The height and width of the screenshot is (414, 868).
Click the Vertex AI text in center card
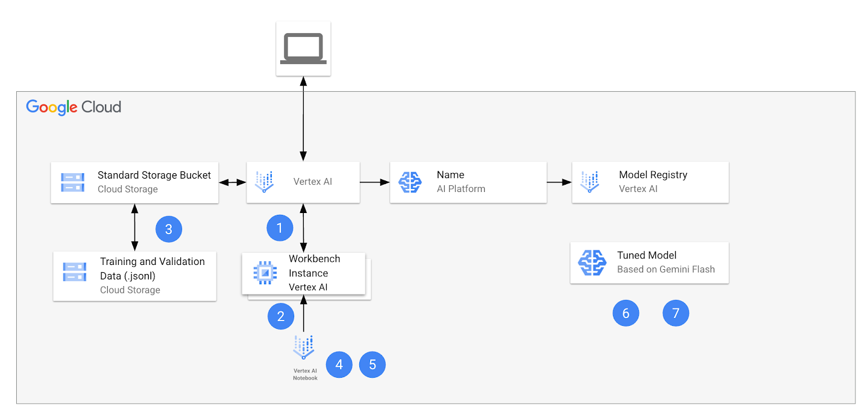point(313,182)
